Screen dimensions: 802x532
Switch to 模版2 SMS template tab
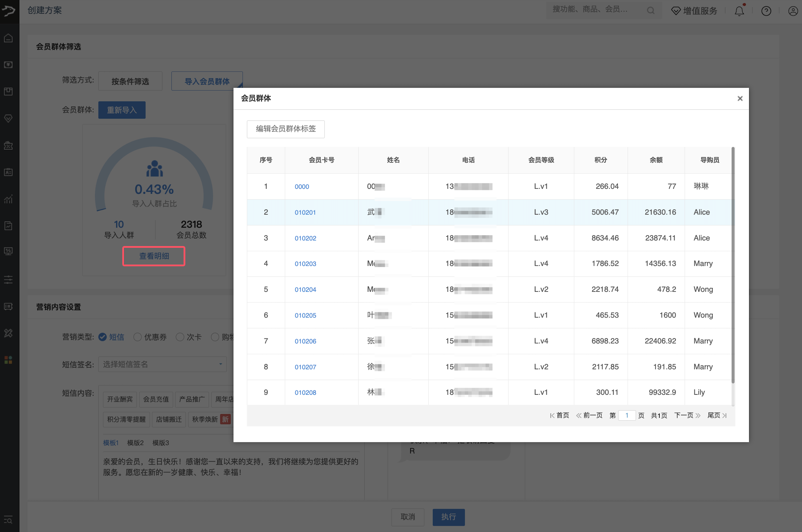[135, 443]
